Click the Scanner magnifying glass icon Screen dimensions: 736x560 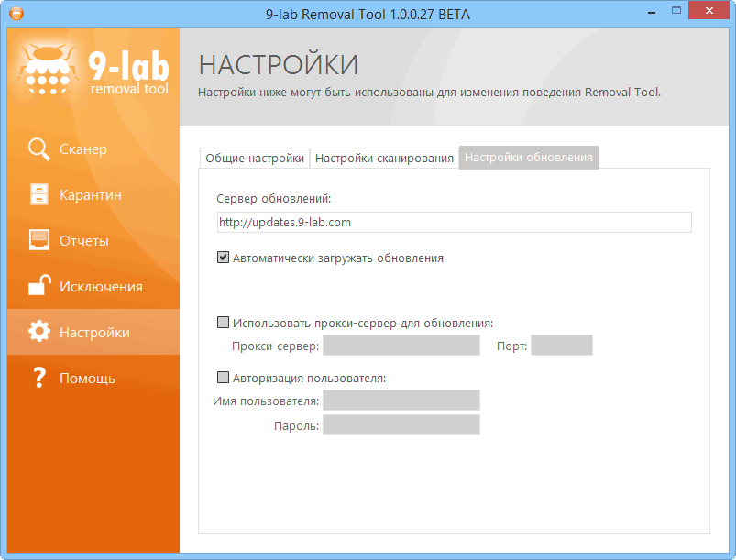pos(39,149)
